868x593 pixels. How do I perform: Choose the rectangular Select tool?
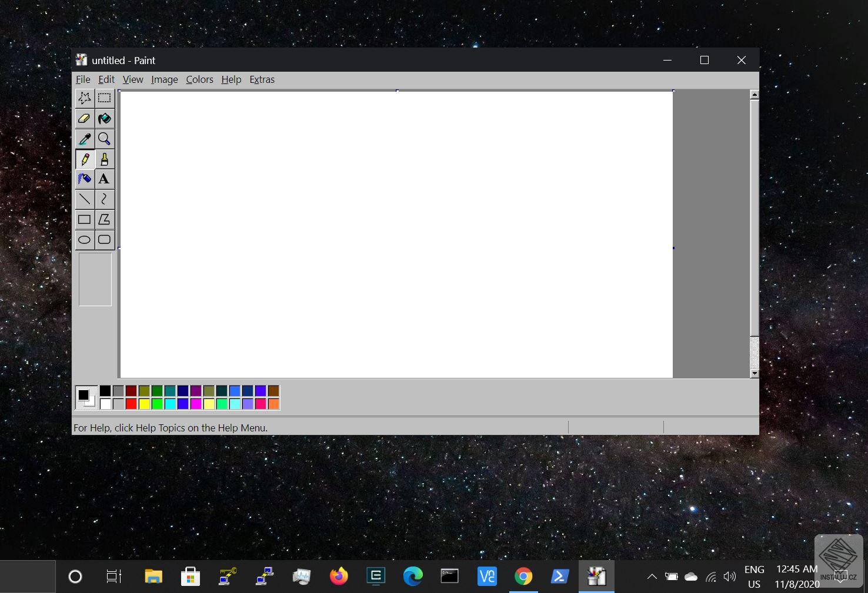[105, 98]
